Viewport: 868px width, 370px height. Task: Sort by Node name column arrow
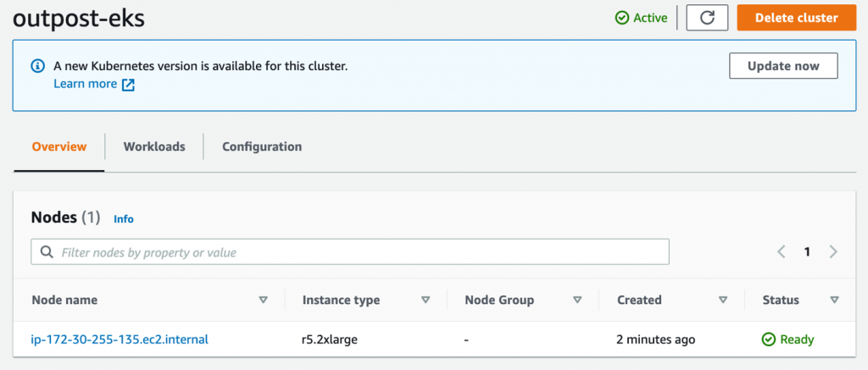pyautogui.click(x=264, y=301)
